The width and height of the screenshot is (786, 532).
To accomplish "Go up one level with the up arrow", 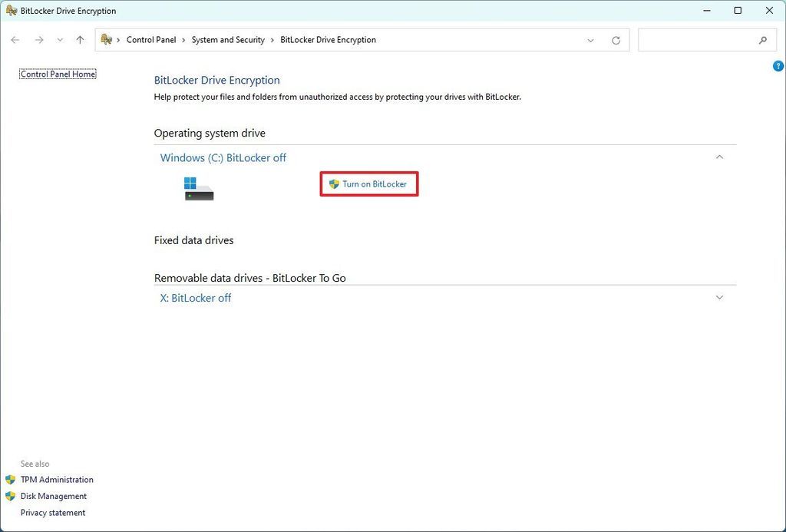I will click(80, 40).
